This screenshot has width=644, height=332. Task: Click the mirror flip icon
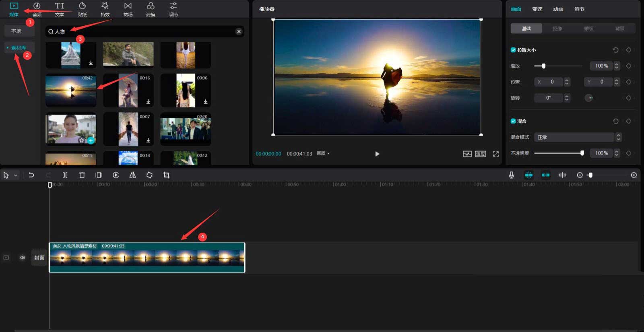[132, 175]
